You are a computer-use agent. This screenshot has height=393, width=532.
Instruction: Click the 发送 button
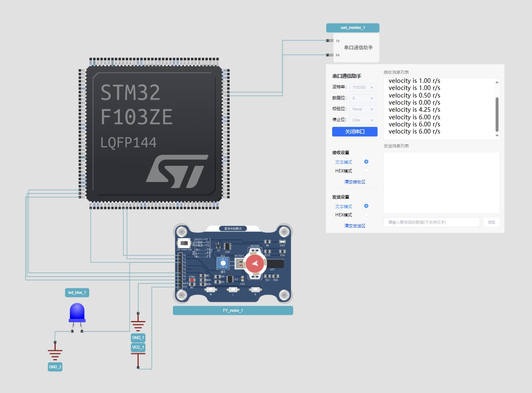pos(491,222)
